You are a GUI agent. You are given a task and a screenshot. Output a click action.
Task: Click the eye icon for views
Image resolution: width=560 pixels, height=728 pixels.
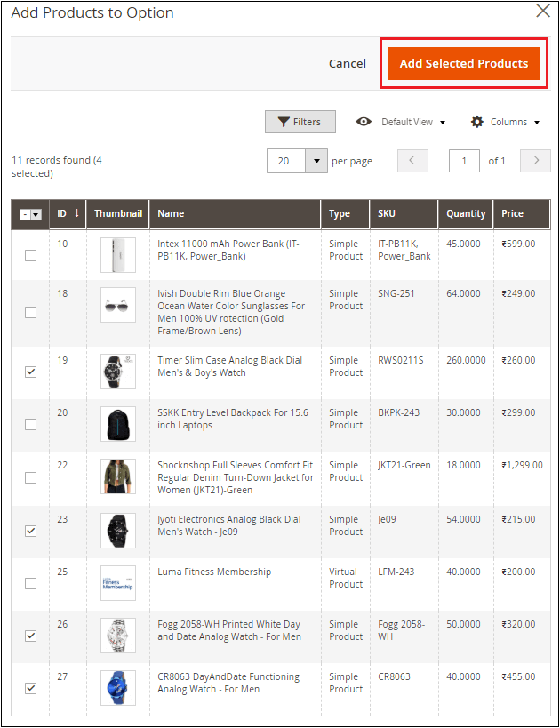[364, 122]
